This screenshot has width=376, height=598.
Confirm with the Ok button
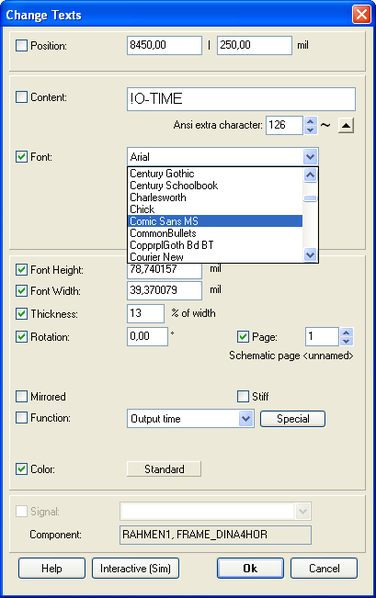pyautogui.click(x=250, y=568)
